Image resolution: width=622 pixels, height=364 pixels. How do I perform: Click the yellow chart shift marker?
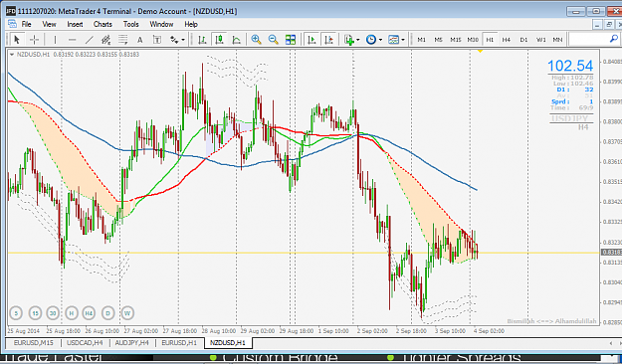[x=480, y=51]
